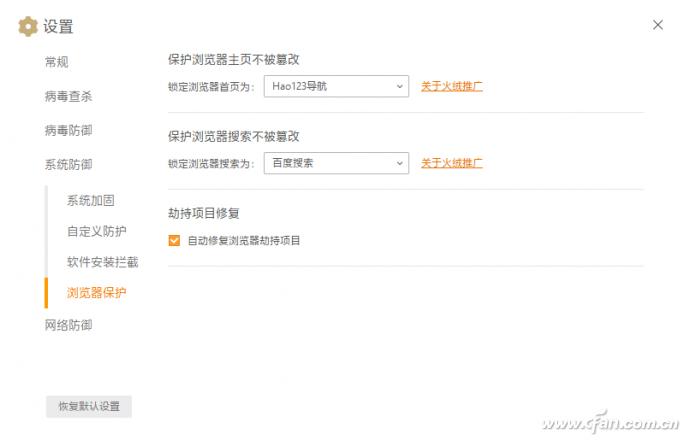The width and height of the screenshot is (685, 440).
Task: Switch to 病毒查杀 settings
Action: click(68, 97)
